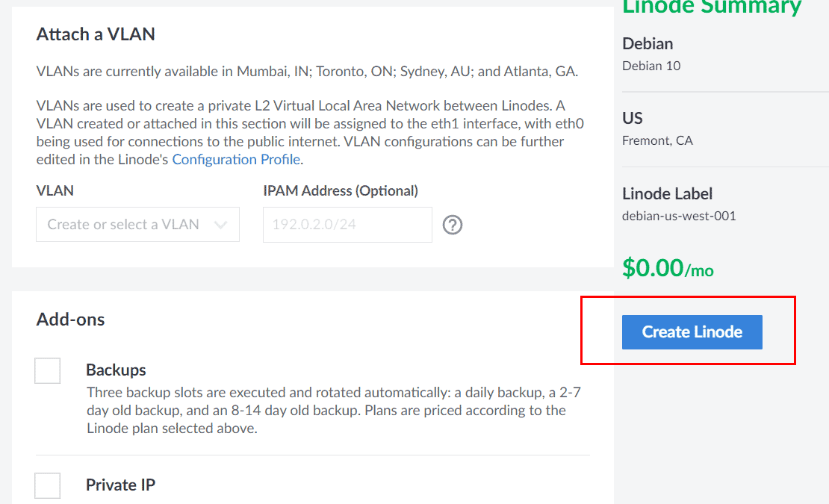Click the Backups add-on title text
The image size is (829, 504).
point(116,370)
